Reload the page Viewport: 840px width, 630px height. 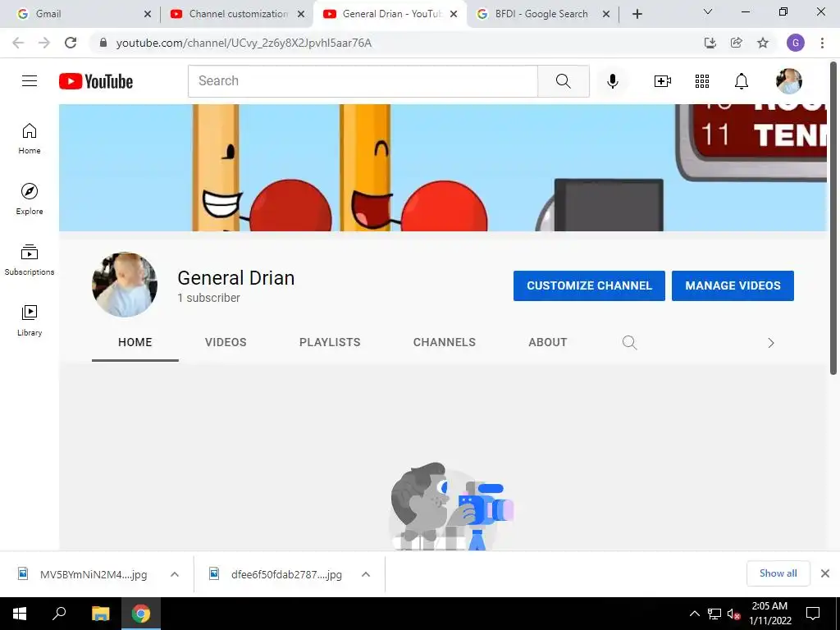pyautogui.click(x=71, y=43)
